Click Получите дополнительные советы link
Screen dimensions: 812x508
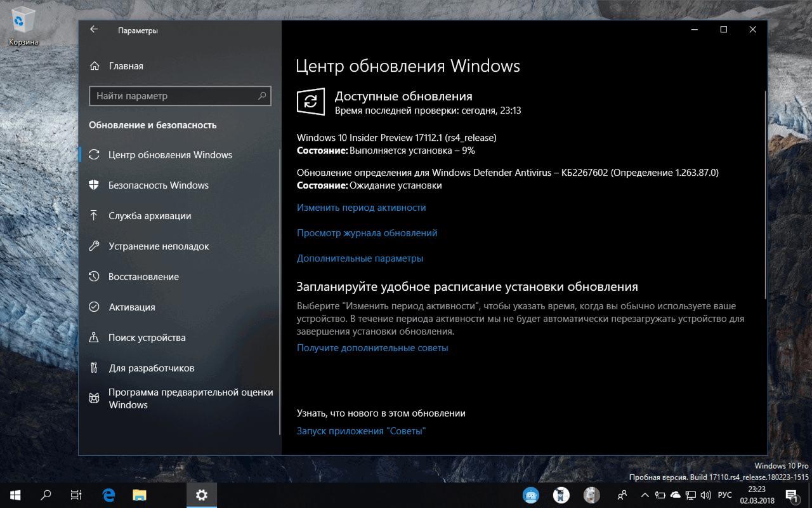point(372,348)
